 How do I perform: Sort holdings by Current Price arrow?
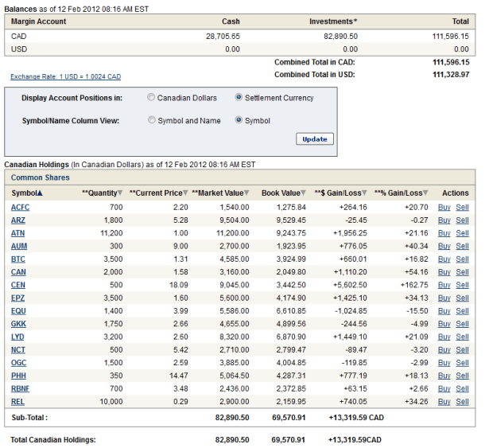pos(186,193)
